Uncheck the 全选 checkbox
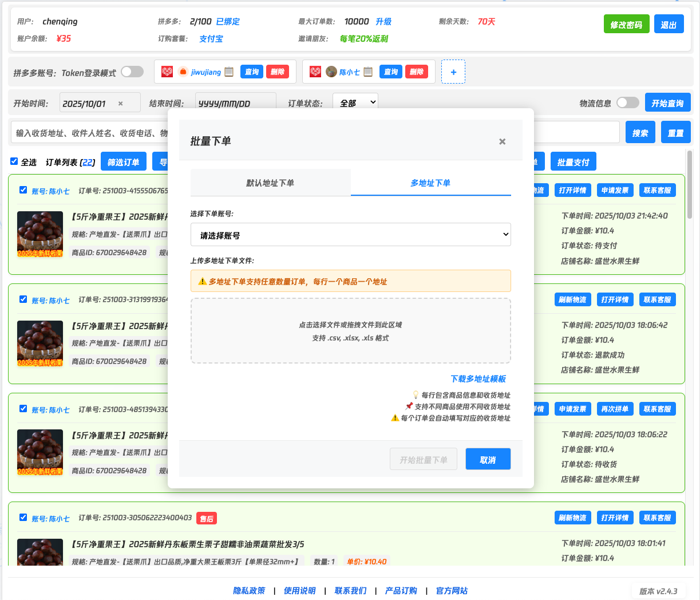Screen dimensions: 700x600 (x=14, y=161)
